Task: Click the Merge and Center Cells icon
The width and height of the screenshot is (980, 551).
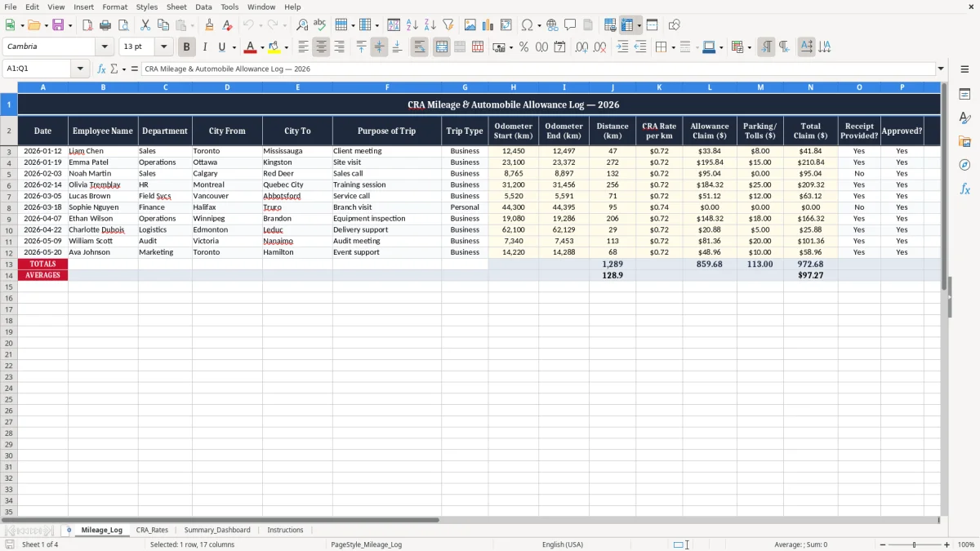Action: [x=442, y=47]
